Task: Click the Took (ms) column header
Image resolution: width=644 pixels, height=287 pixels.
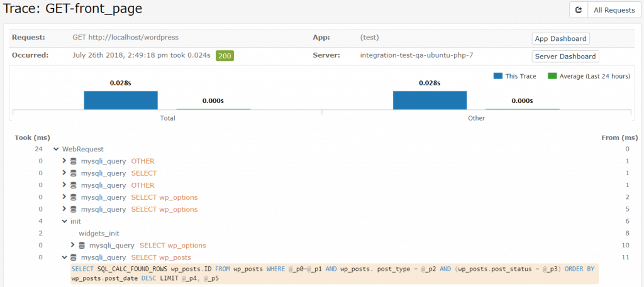Action: click(x=32, y=138)
